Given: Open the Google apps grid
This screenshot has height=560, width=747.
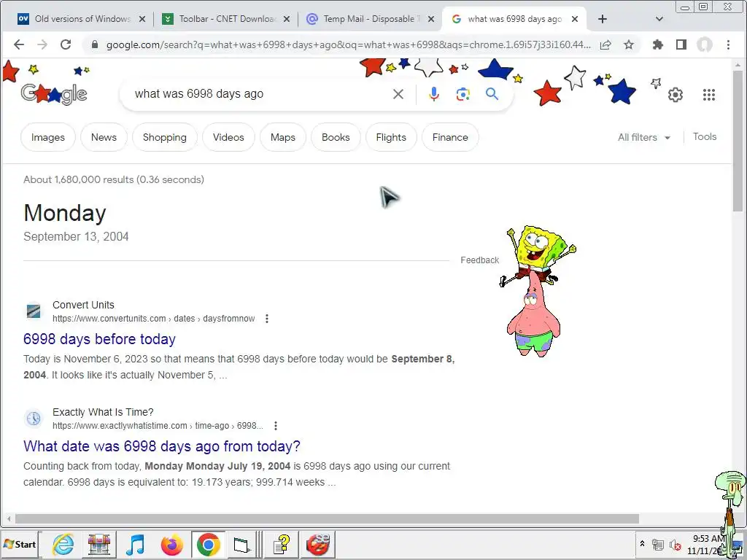Looking at the screenshot, I should tap(709, 95).
